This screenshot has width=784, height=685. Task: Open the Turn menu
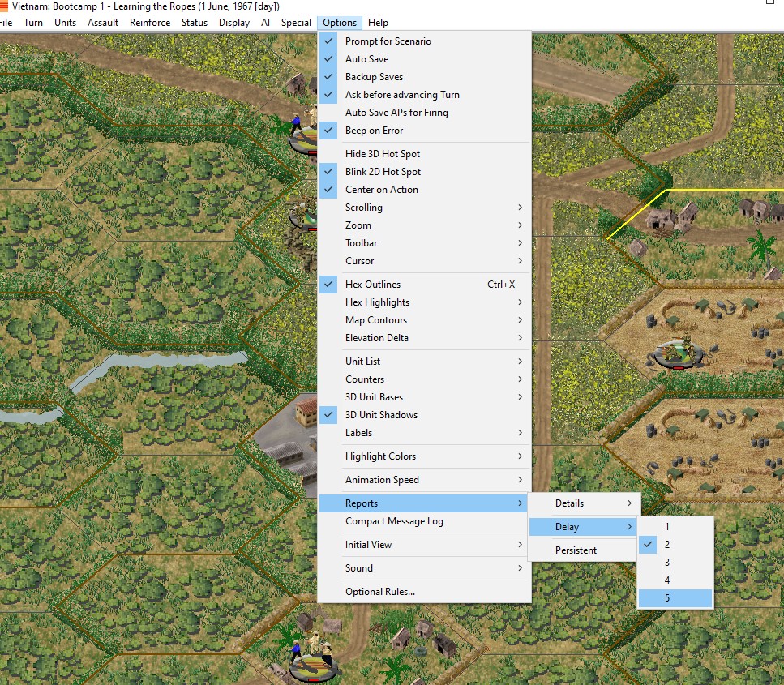pyautogui.click(x=33, y=23)
